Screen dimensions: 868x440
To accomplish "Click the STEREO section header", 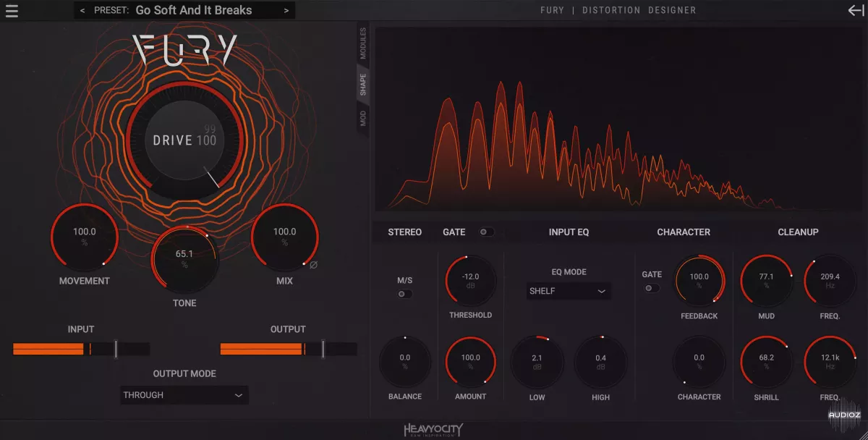I will 405,232.
